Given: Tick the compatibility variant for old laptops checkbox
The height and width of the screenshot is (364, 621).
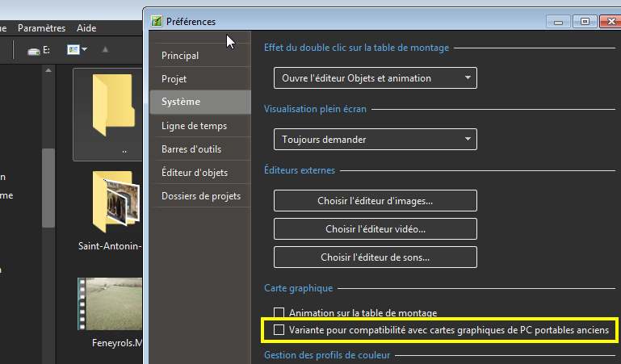Looking at the screenshot, I should 279,330.
